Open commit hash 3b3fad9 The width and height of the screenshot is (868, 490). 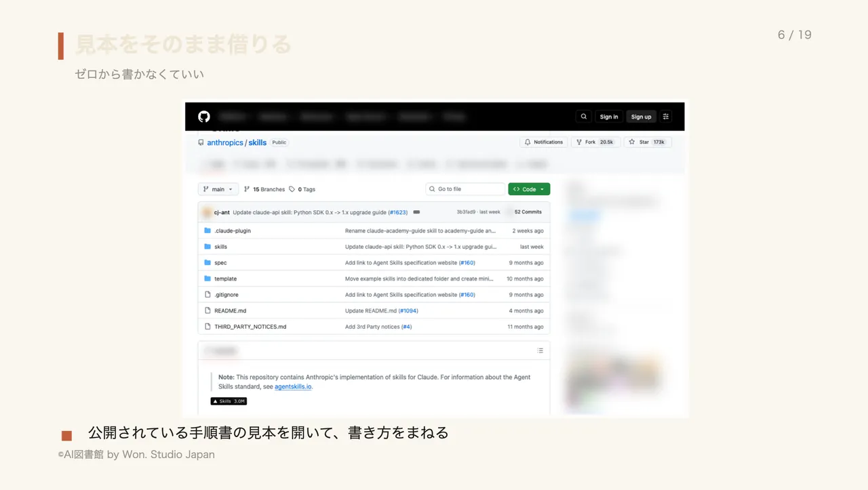tap(466, 212)
